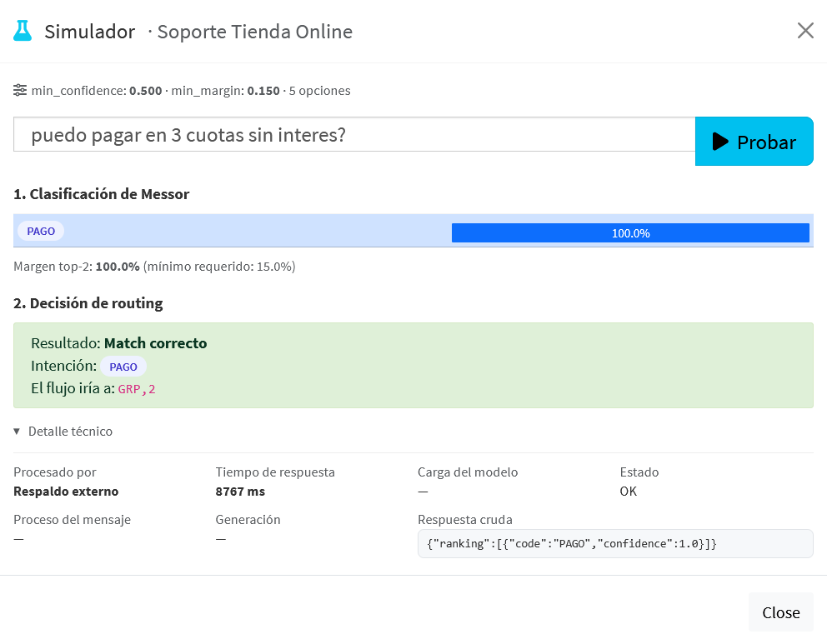Click the Soporte Tienda Online subtitle
Screen dimensions: 827x644
coord(255,32)
